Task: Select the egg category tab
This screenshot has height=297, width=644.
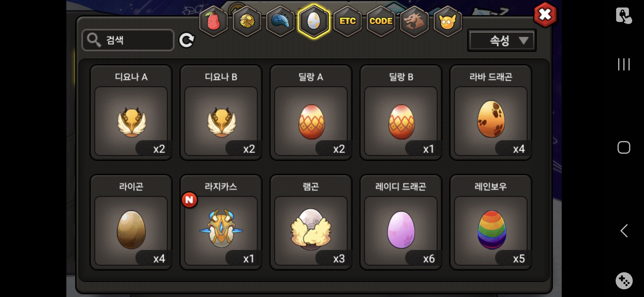Action: [x=314, y=21]
